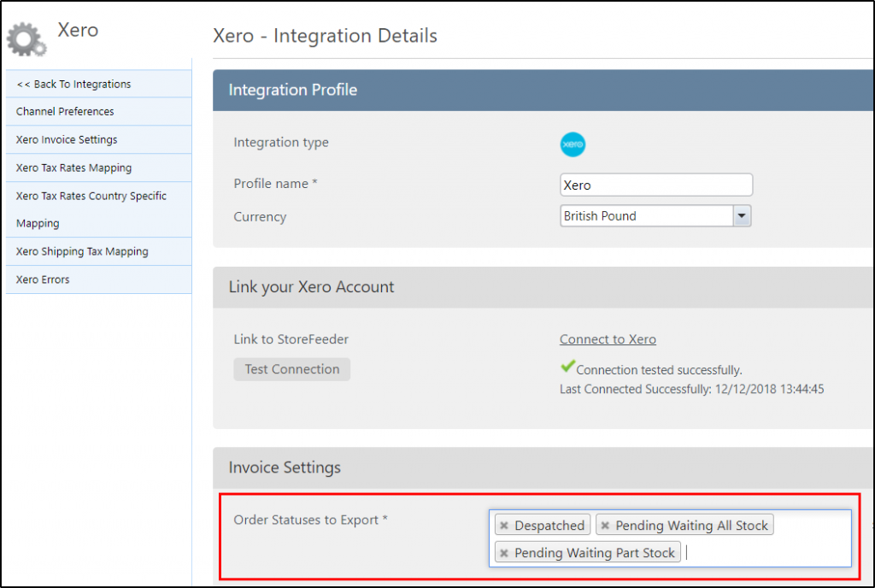This screenshot has width=875, height=588.
Task: Click the green connection success checkmark
Action: [x=567, y=367]
